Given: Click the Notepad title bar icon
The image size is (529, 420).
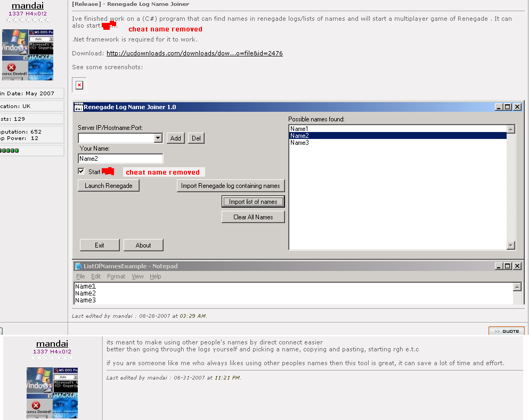Looking at the screenshot, I should (x=78, y=266).
